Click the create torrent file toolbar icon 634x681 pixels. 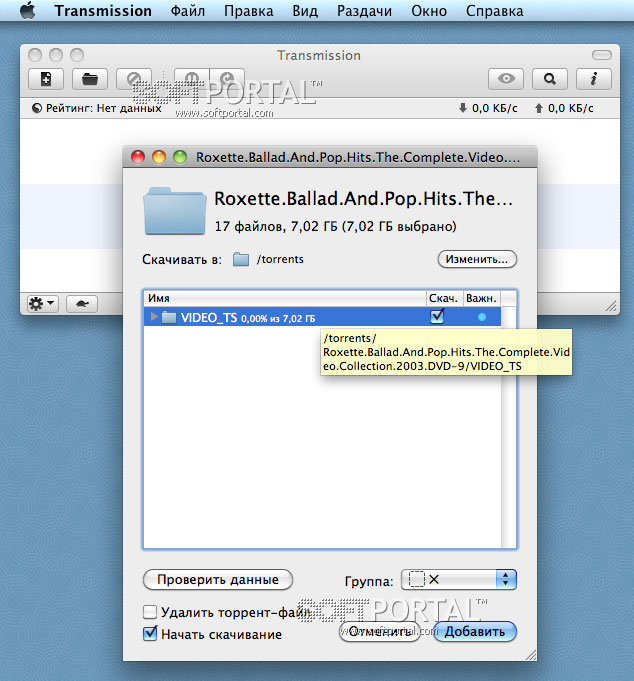click(46, 79)
